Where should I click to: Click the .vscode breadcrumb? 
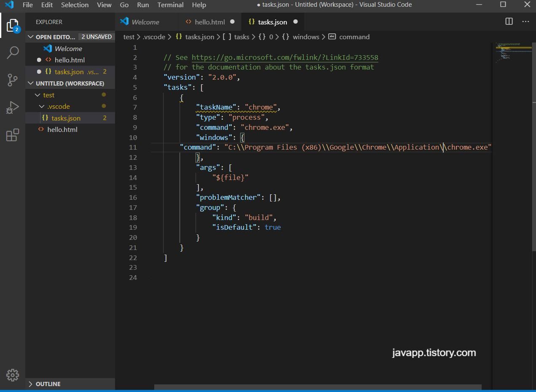click(154, 37)
